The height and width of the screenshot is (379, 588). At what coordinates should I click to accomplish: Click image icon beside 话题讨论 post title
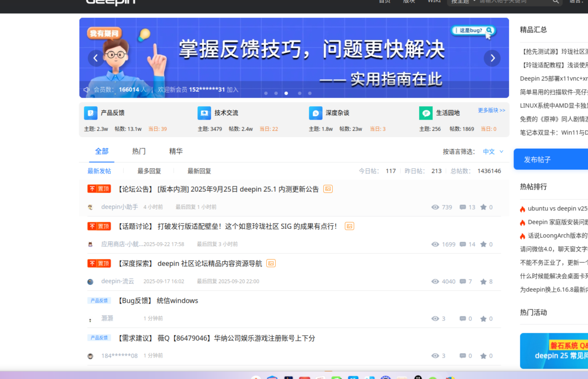click(350, 226)
